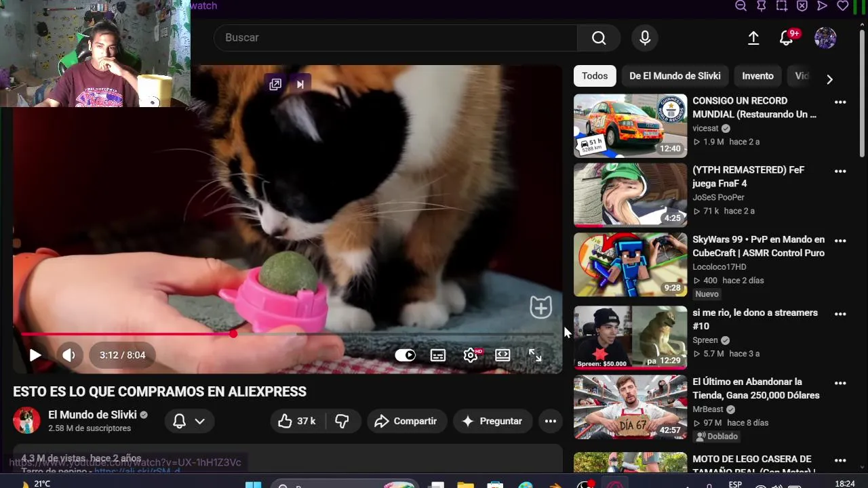This screenshot has height=488, width=868.
Task: Open options for SkyWars 99 video
Action: click(x=840, y=241)
